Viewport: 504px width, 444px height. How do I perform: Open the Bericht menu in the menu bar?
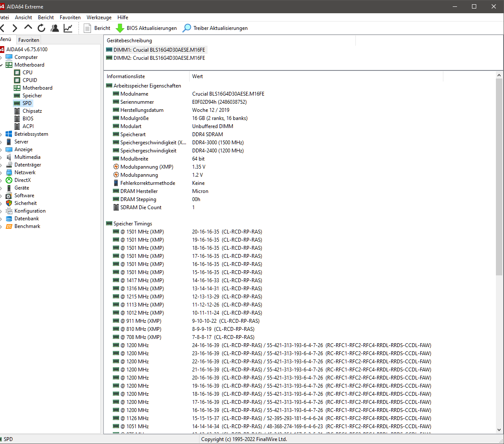coord(46,18)
